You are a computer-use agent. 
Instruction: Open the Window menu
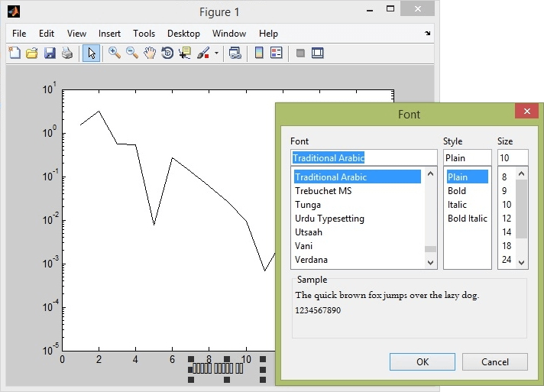click(x=229, y=34)
